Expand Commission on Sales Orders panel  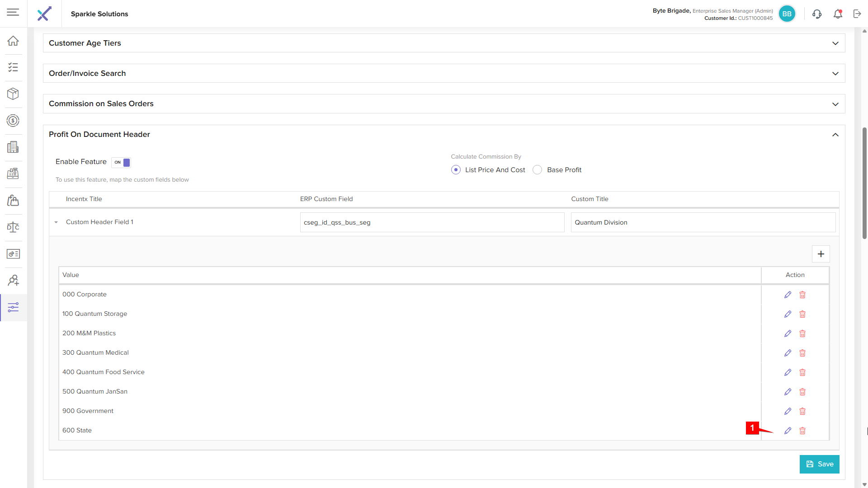835,104
